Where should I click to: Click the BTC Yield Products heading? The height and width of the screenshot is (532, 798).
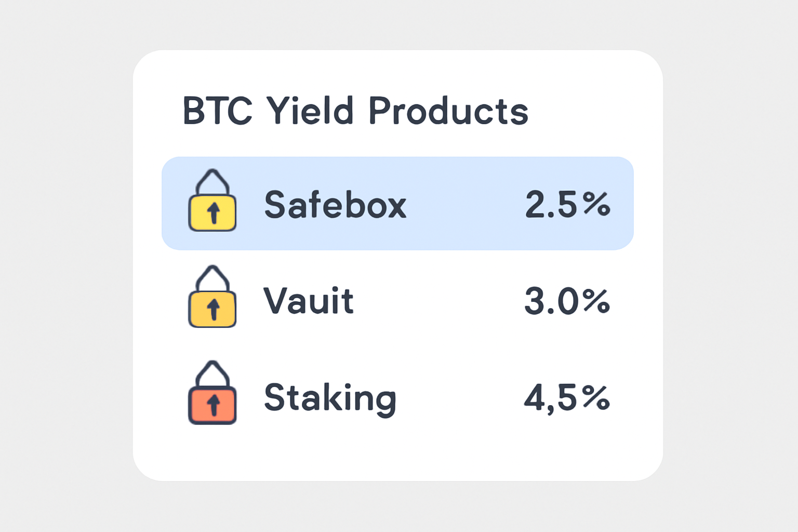point(355,110)
